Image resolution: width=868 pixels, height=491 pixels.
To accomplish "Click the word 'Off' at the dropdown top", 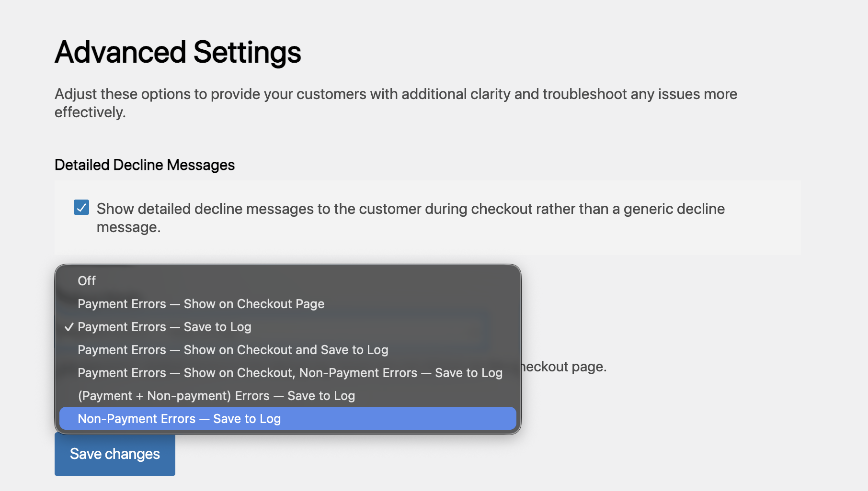I will [x=87, y=281].
